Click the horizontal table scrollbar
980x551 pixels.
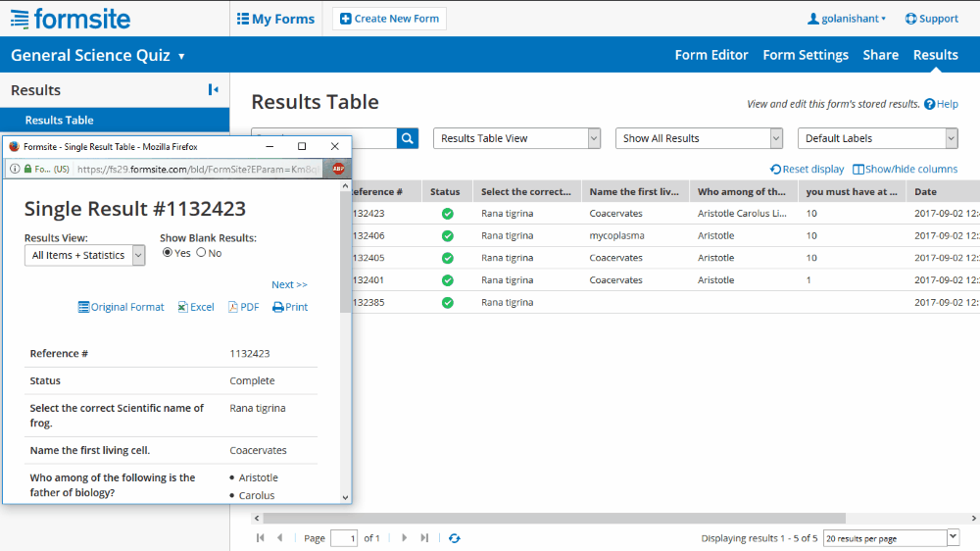pyautogui.click(x=554, y=518)
